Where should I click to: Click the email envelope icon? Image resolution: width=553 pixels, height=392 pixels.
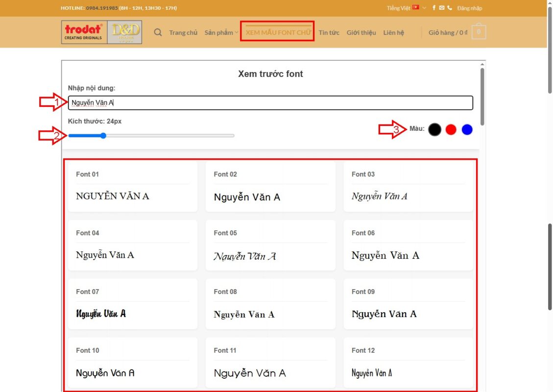point(442,8)
